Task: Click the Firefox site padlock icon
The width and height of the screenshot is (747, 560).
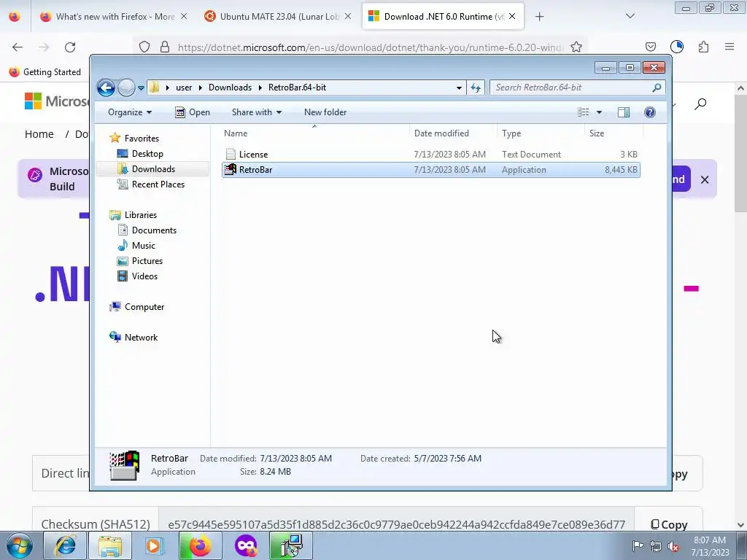Action: tap(165, 47)
